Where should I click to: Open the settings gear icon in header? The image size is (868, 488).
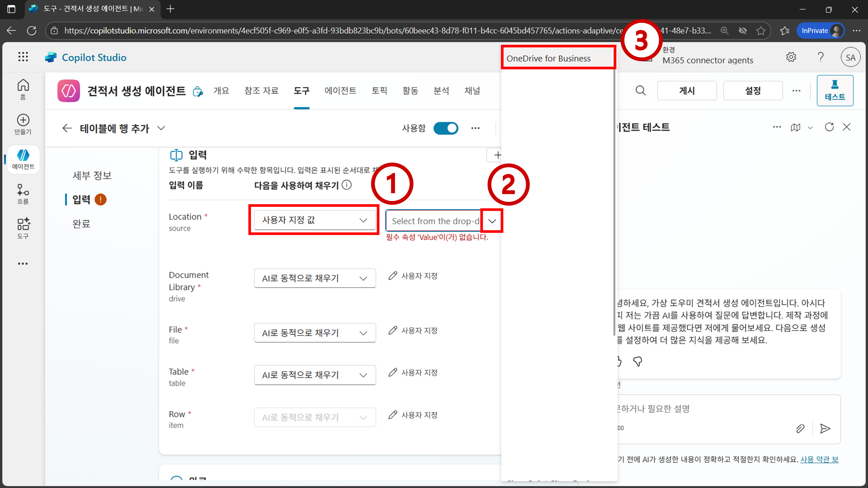point(791,57)
